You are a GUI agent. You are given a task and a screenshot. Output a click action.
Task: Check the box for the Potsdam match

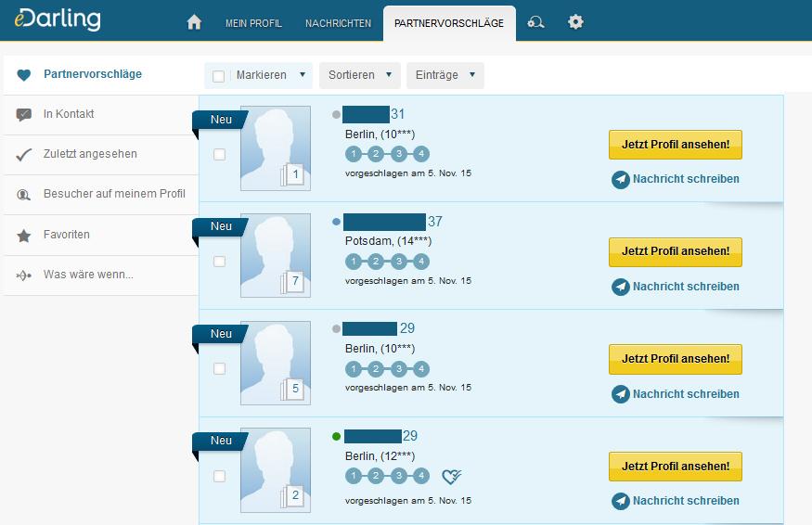[x=220, y=262]
